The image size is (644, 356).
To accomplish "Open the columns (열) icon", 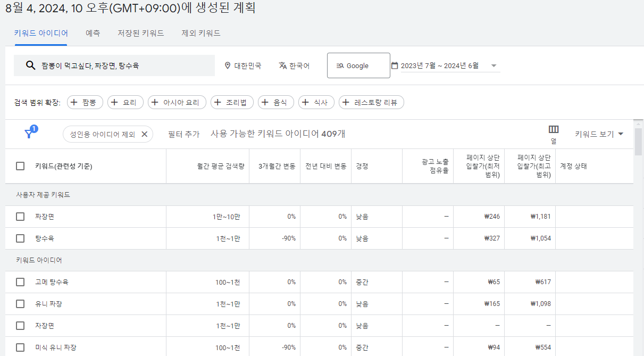I will click(554, 130).
